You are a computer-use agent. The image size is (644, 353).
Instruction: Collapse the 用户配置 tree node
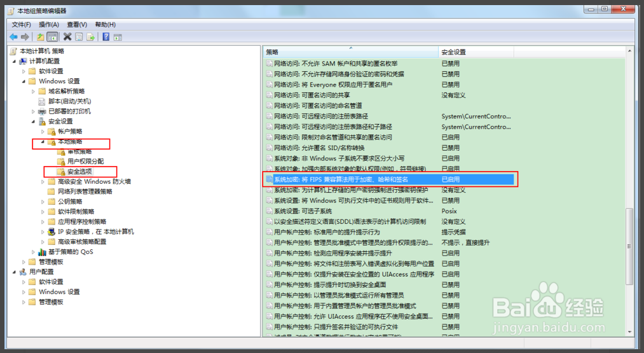tap(15, 272)
